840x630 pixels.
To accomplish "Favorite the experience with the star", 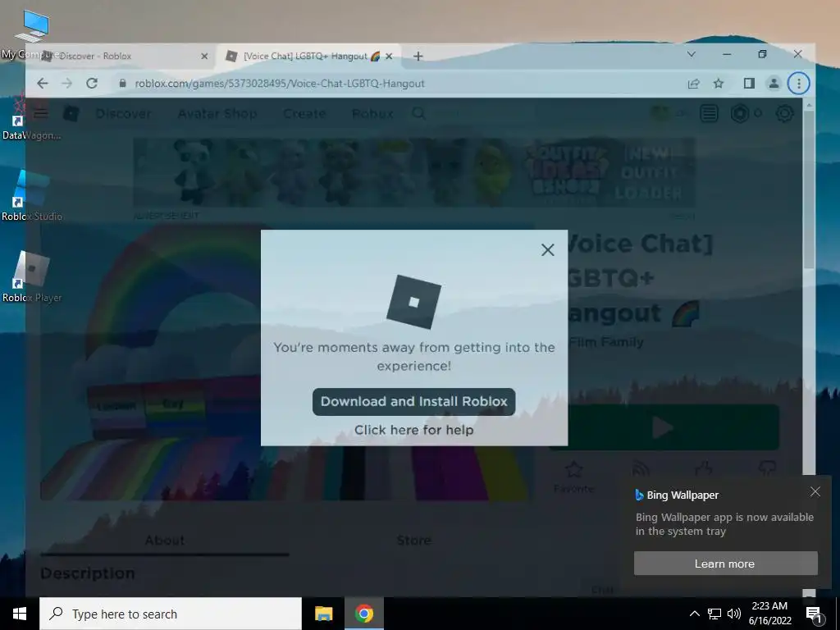I will [x=573, y=470].
